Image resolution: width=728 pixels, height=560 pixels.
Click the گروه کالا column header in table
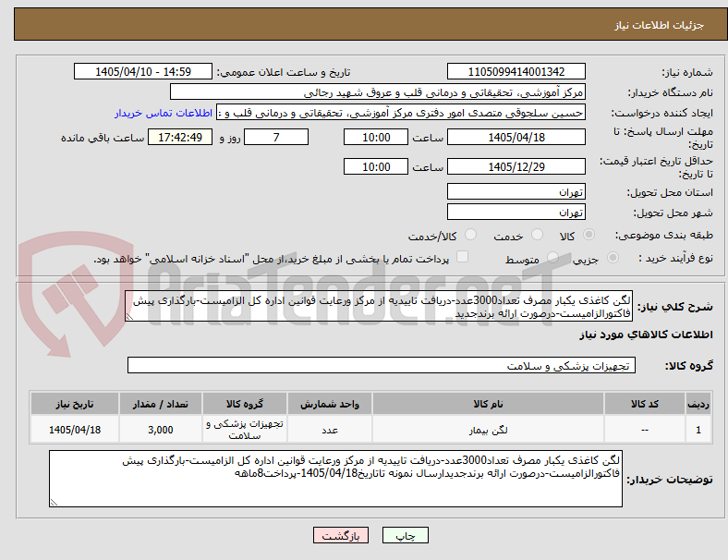tap(245, 404)
